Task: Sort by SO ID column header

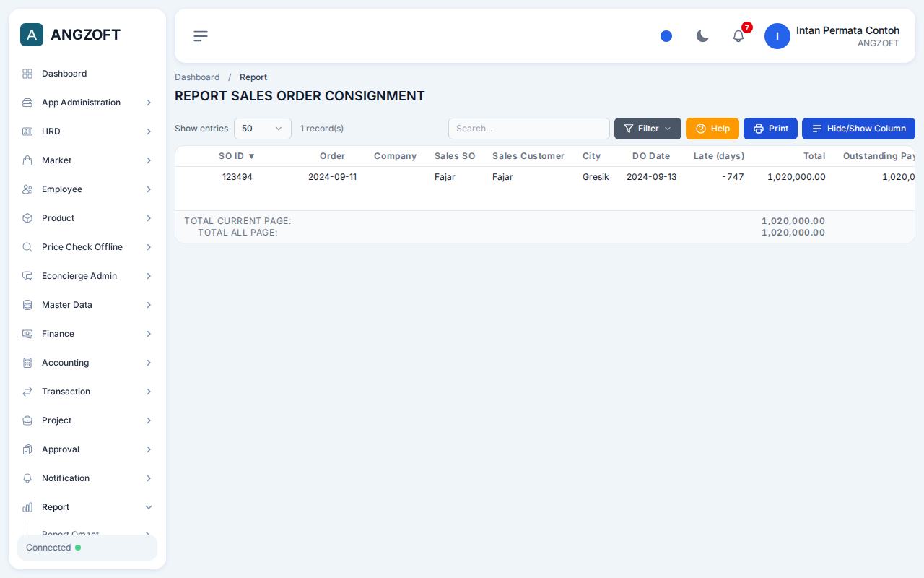Action: pos(237,156)
